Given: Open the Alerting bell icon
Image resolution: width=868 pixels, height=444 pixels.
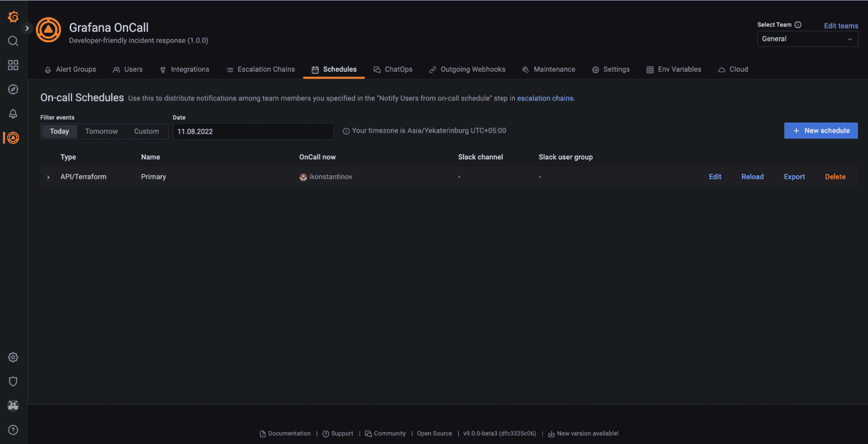Looking at the screenshot, I should [x=13, y=113].
